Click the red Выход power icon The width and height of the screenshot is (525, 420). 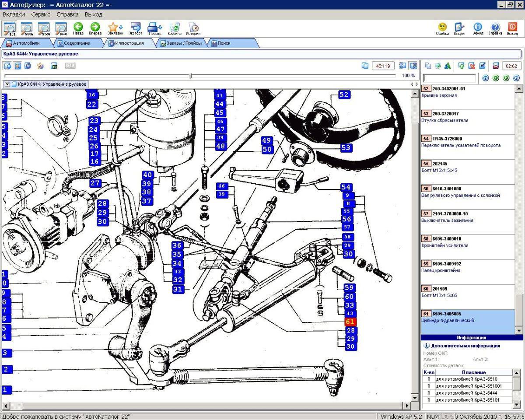tap(512, 28)
